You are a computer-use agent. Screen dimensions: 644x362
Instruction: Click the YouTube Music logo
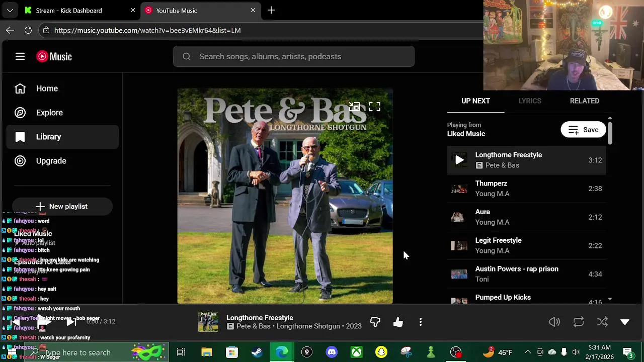coord(54,56)
